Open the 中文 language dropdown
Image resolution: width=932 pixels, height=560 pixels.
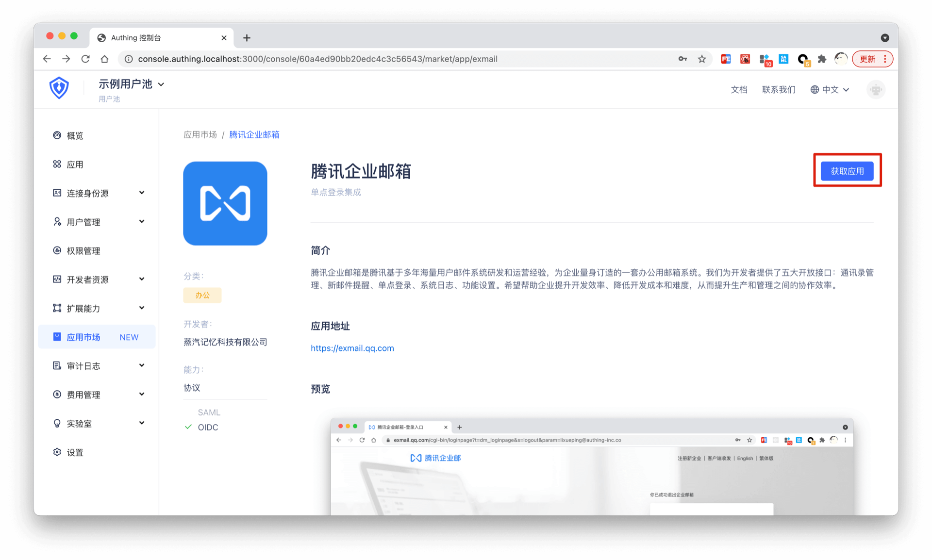[x=830, y=90]
